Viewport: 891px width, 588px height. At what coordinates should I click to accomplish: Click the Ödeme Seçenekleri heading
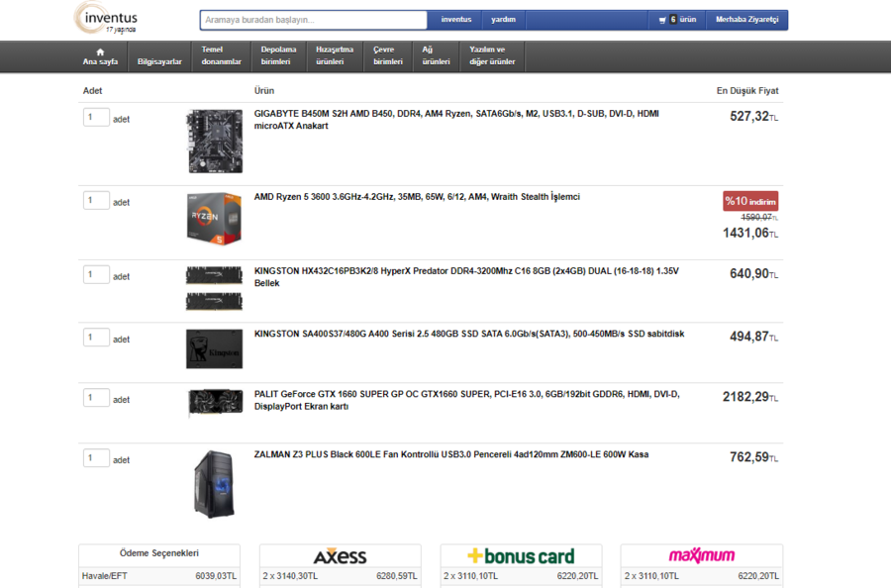click(x=159, y=553)
